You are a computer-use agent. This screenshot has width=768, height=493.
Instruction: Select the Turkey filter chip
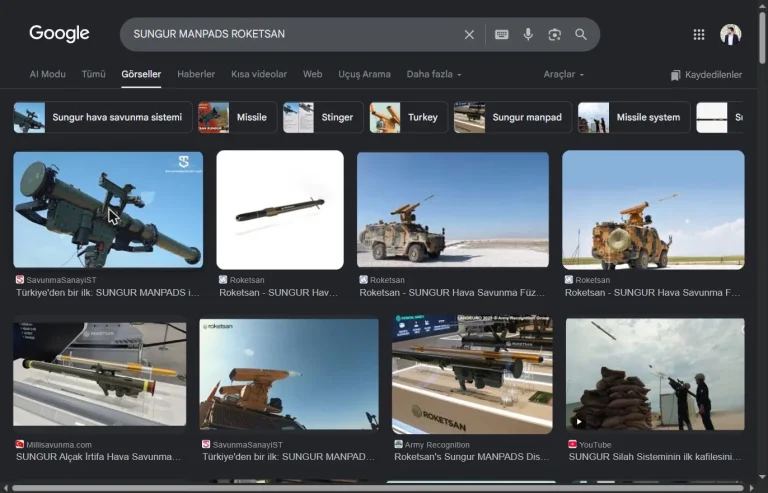point(408,117)
